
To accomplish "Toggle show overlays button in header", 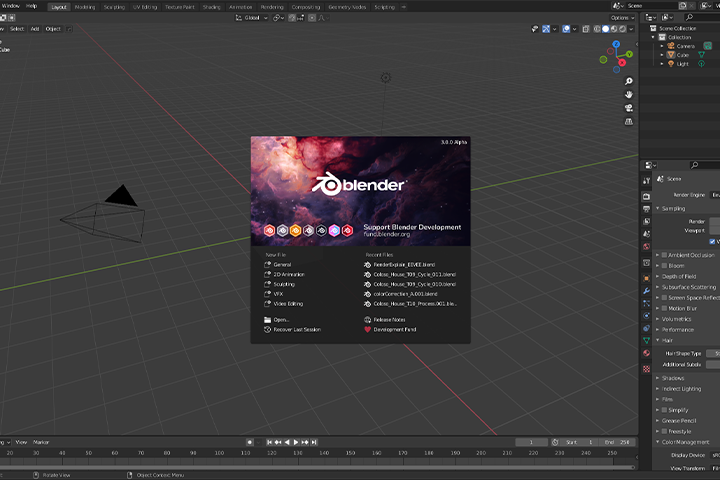I will [566, 29].
